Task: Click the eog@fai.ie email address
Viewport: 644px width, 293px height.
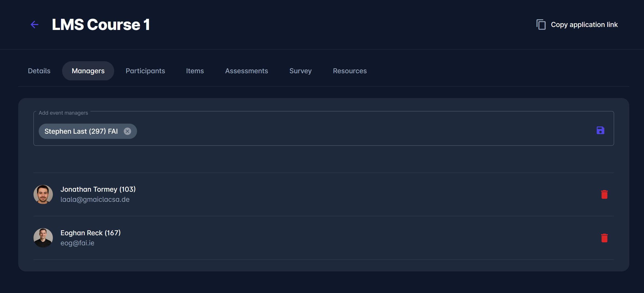Action: point(77,243)
